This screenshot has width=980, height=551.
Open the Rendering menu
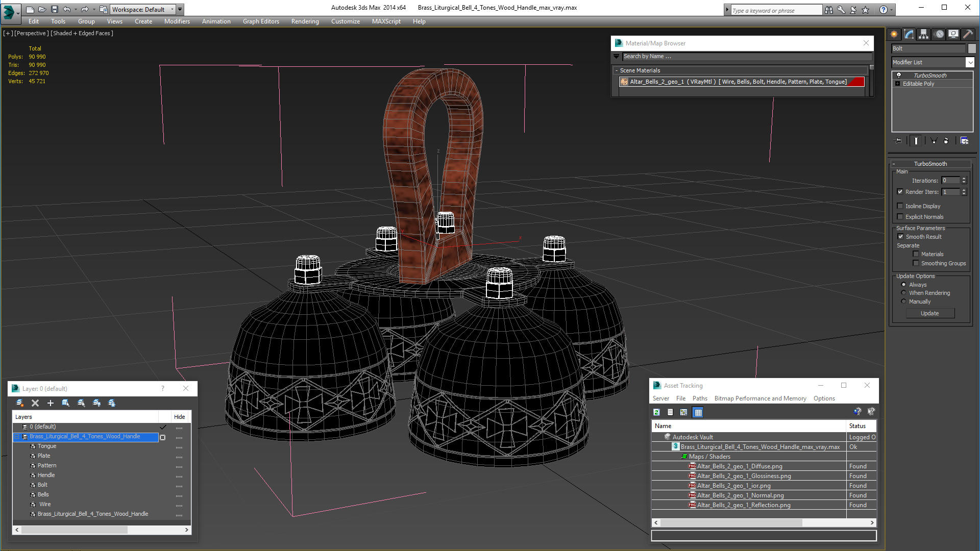(x=305, y=21)
